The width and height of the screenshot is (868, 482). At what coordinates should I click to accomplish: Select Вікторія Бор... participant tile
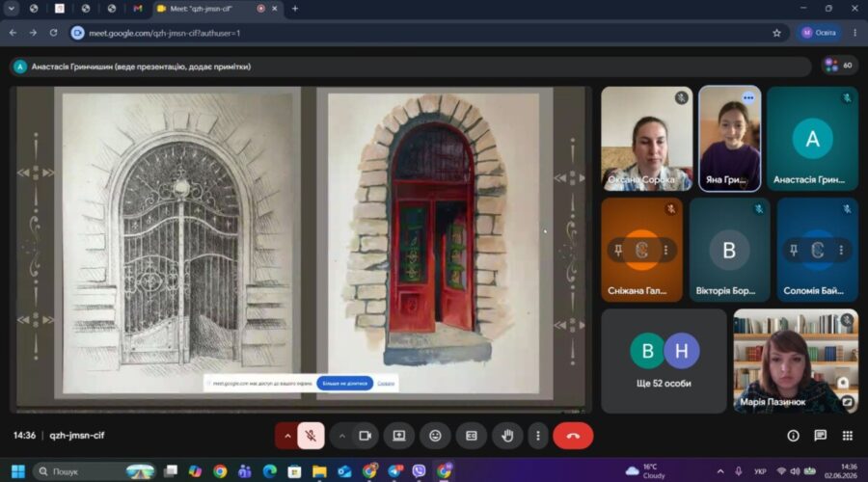(x=729, y=250)
